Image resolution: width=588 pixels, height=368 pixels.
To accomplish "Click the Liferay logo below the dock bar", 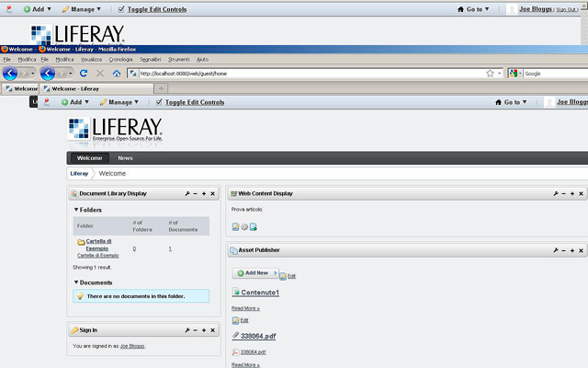I will tap(115, 129).
